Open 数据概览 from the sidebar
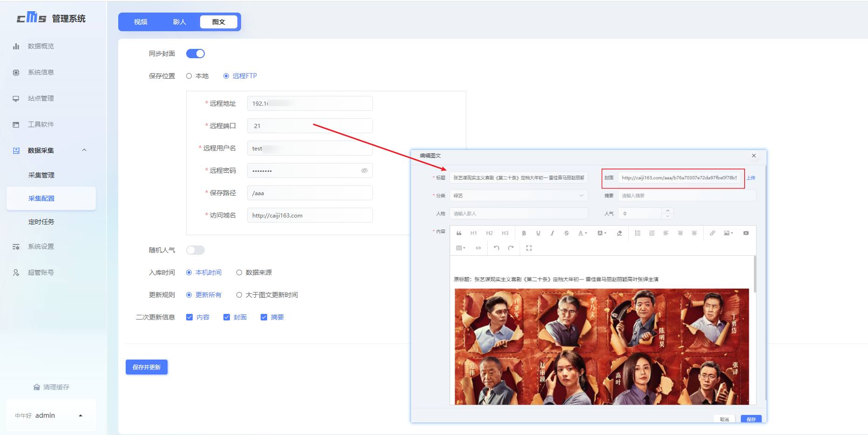Viewport: 868px width, 435px height. coord(41,46)
